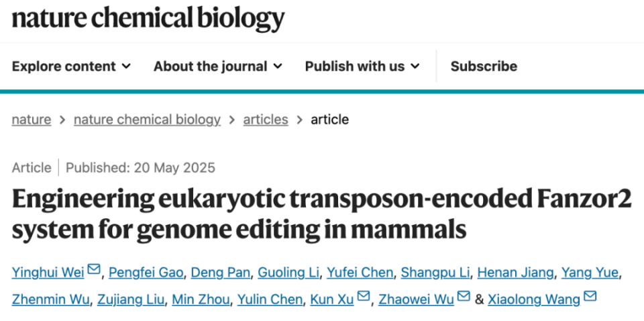The image size is (644, 321).
Task: Open author link Guoling Li
Action: click(288, 273)
